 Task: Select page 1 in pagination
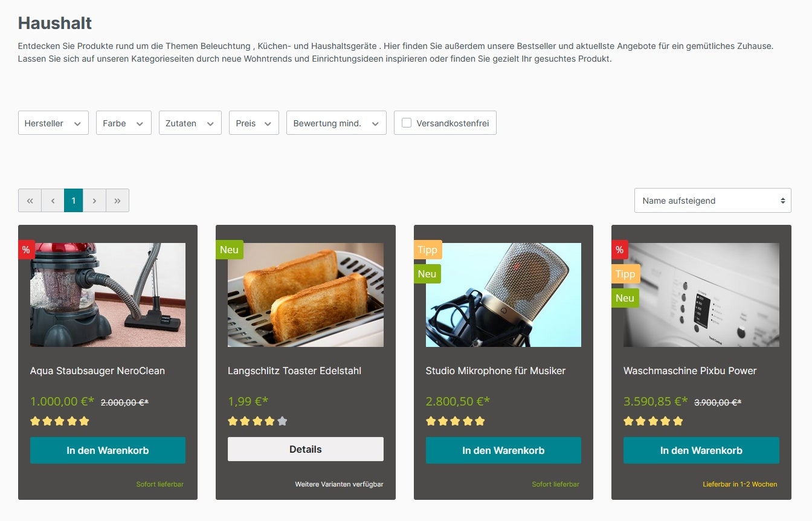point(73,201)
